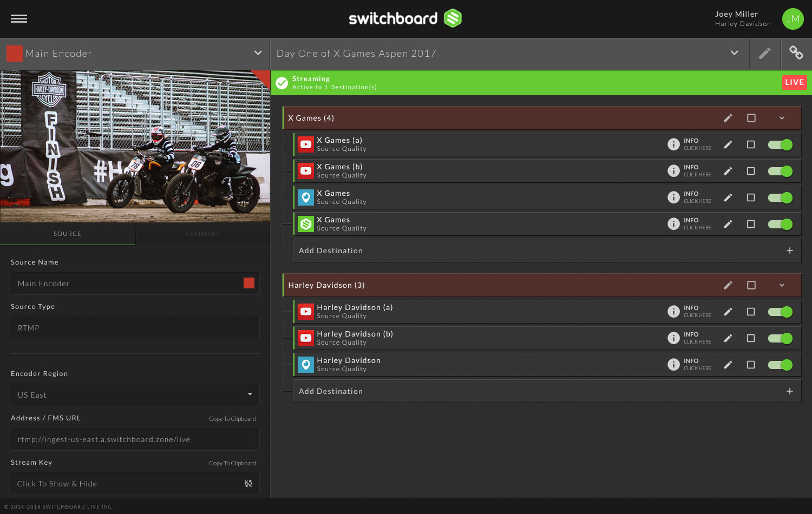Click the link chain icon
812x514 pixels.
(x=796, y=52)
